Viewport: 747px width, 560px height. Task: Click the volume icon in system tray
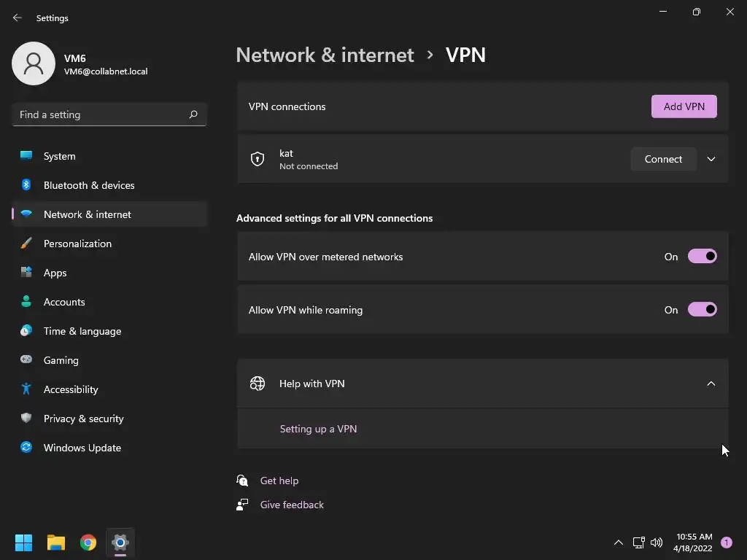tap(657, 542)
